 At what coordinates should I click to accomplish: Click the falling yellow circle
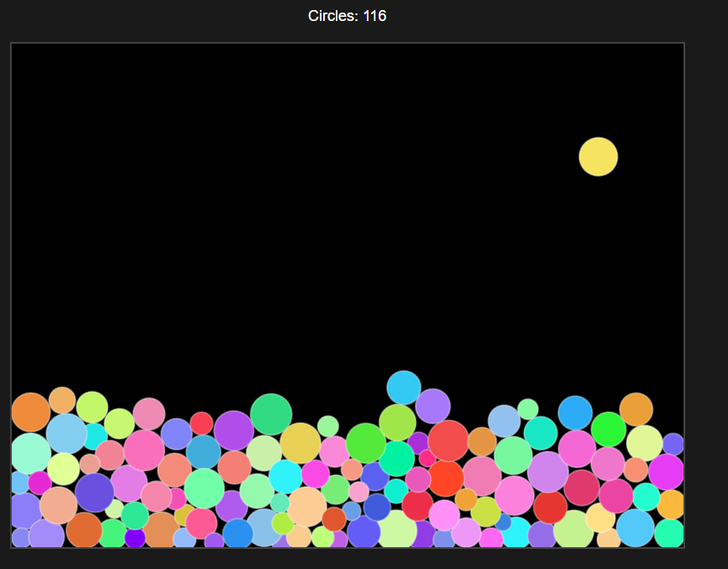597,156
